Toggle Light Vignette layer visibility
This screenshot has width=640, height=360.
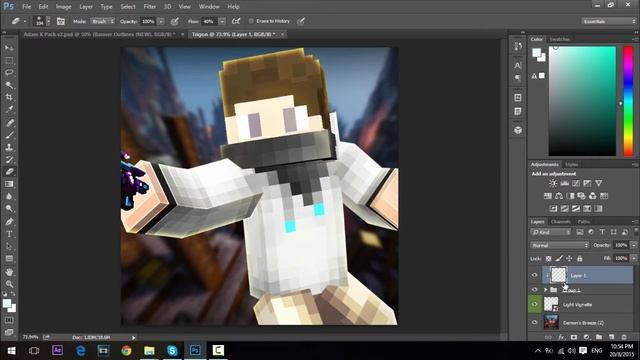pyautogui.click(x=535, y=304)
